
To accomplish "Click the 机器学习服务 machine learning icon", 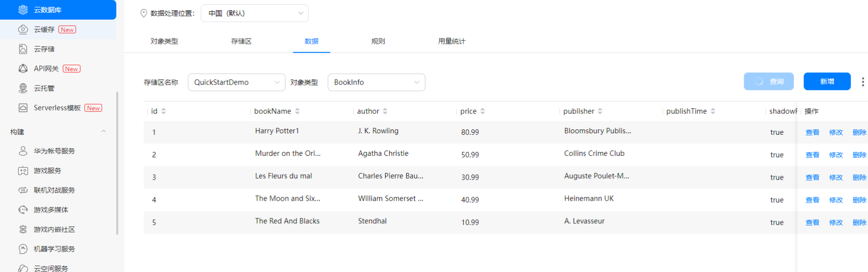I will [23, 249].
